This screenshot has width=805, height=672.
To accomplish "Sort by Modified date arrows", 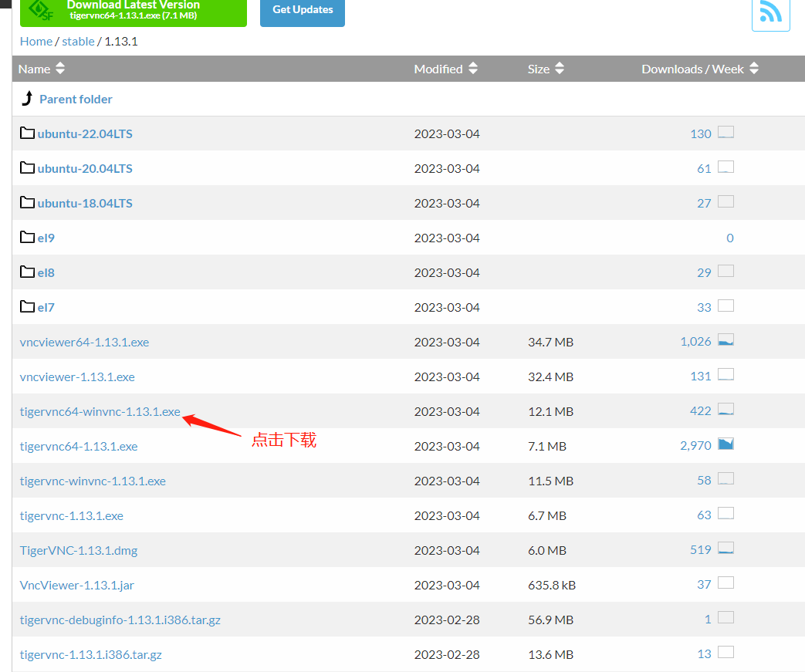I will pos(473,68).
